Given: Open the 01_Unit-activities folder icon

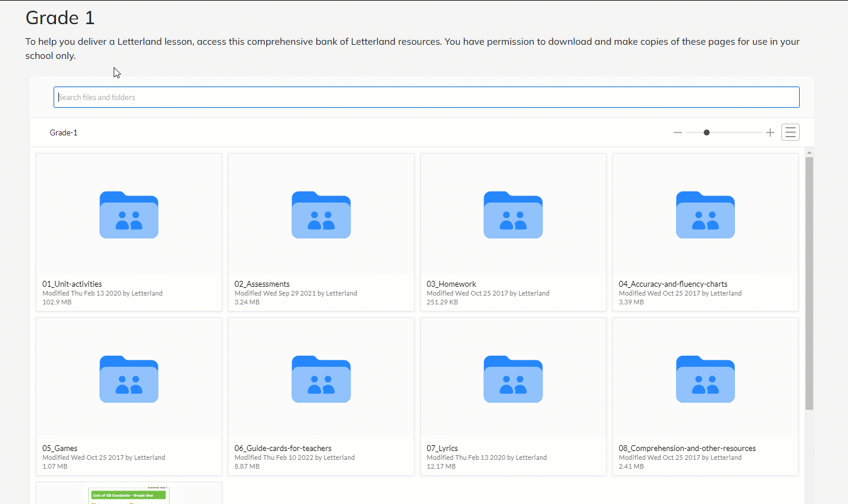Looking at the screenshot, I should (129, 215).
